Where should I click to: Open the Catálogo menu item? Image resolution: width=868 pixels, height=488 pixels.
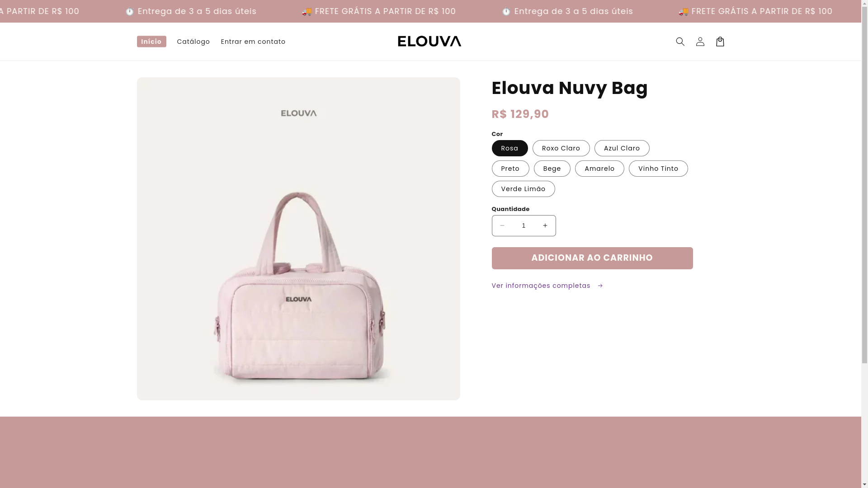pos(193,42)
